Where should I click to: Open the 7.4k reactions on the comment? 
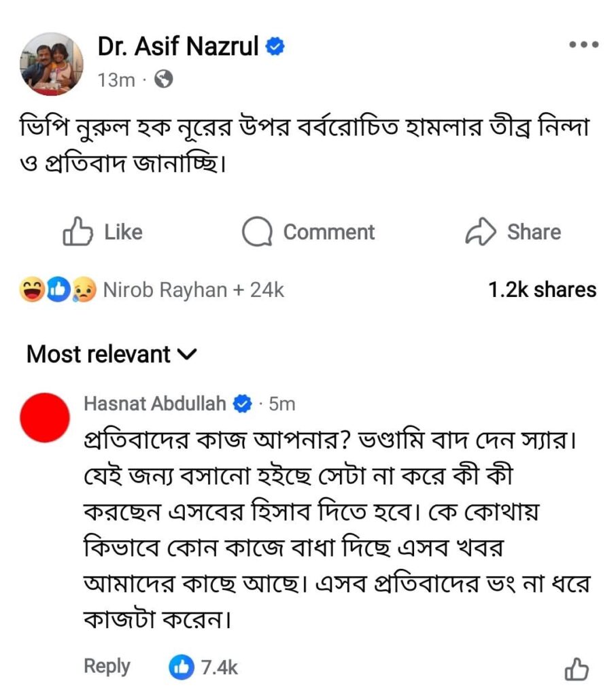coord(203,667)
